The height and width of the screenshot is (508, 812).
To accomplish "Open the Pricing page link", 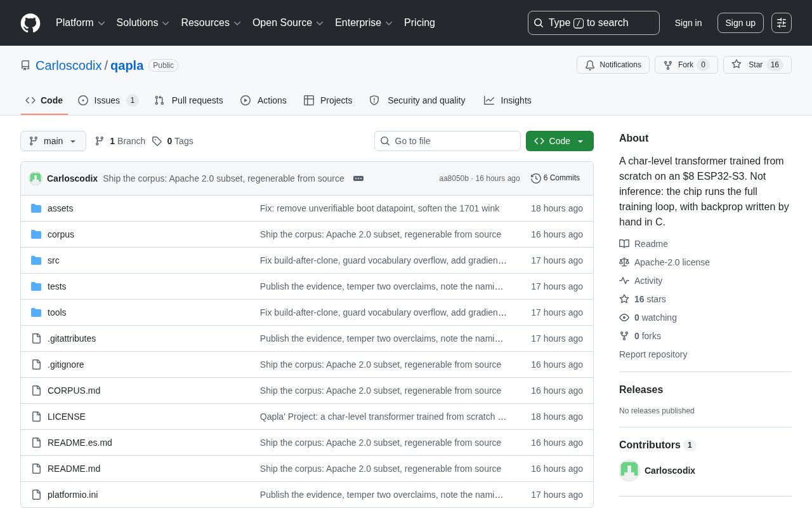I will tap(419, 23).
